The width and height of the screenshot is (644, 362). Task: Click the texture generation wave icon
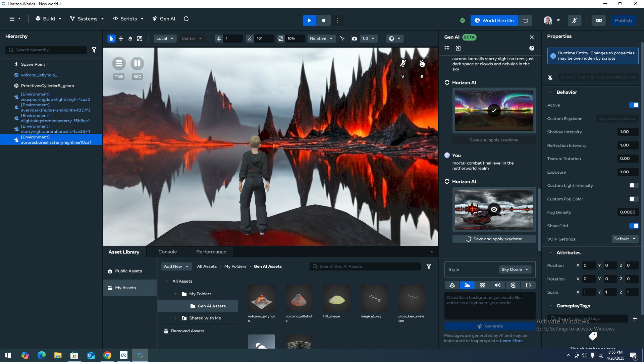(482, 285)
